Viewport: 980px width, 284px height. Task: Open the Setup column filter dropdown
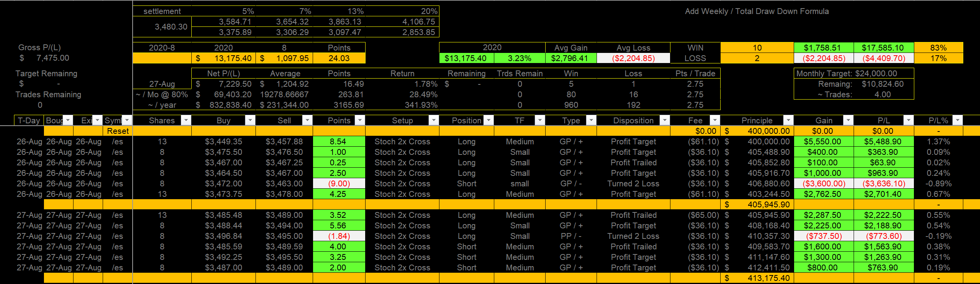434,121
